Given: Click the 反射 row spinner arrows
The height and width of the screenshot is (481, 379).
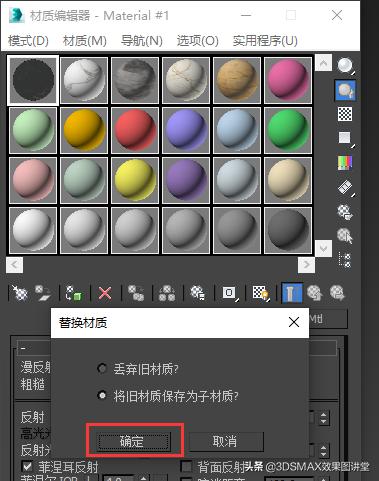Looking at the screenshot, I should coord(323,418).
